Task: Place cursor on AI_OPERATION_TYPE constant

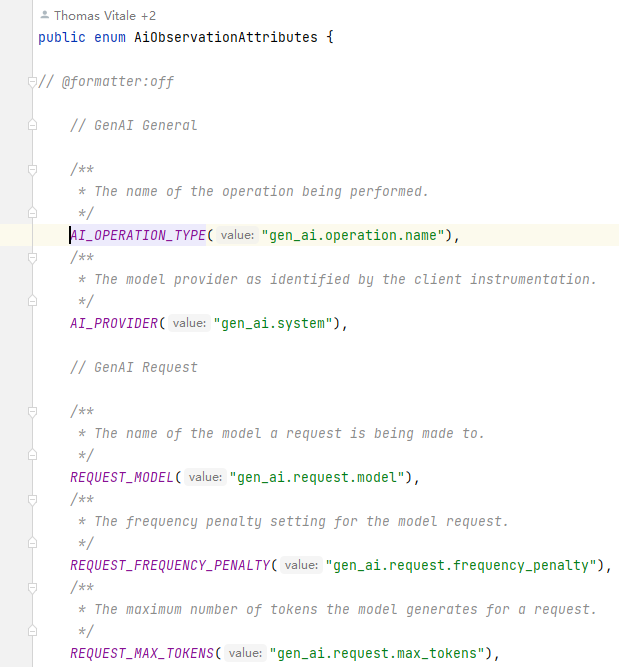Action: [138, 235]
